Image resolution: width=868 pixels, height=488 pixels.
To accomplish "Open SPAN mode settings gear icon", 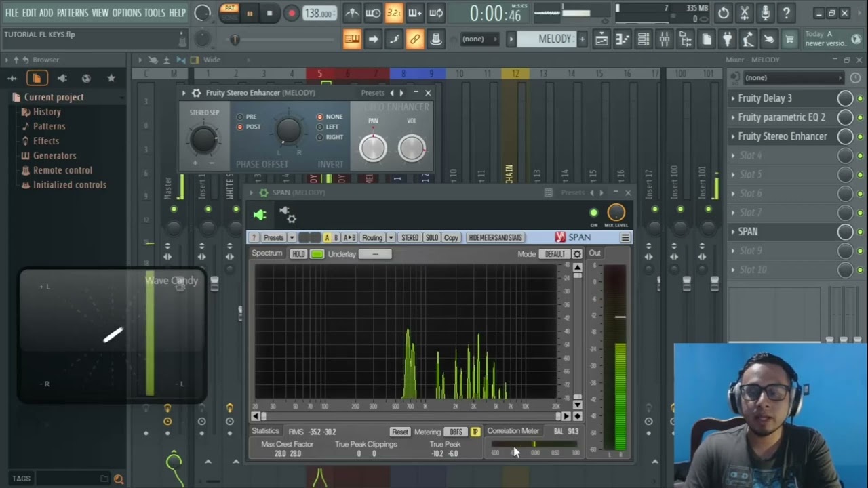I will [577, 254].
